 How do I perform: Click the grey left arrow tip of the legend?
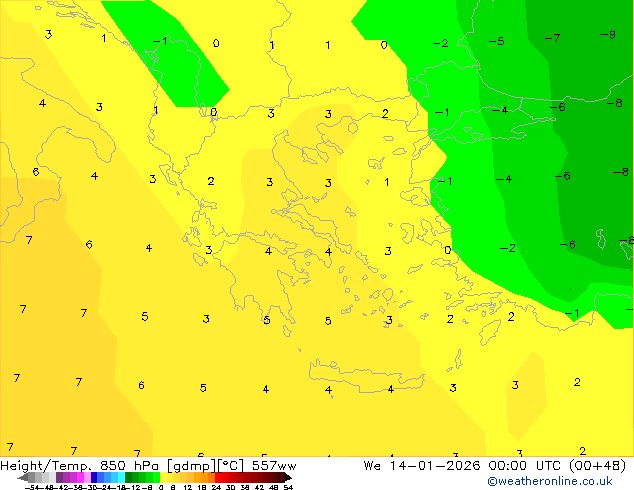(x=22, y=478)
